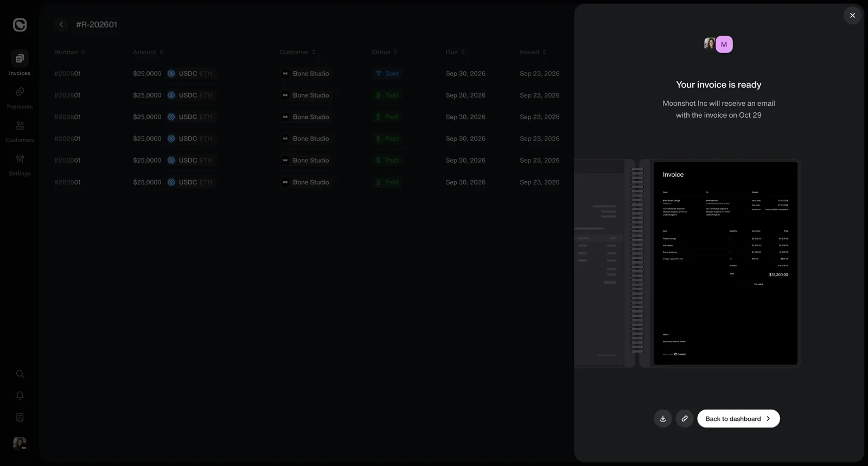The height and width of the screenshot is (466, 868).
Task: Click the Sent status badge
Action: [x=387, y=74]
